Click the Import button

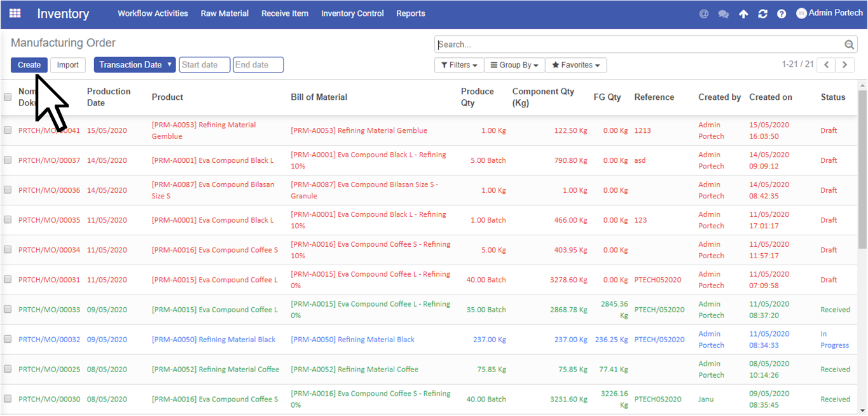point(68,65)
